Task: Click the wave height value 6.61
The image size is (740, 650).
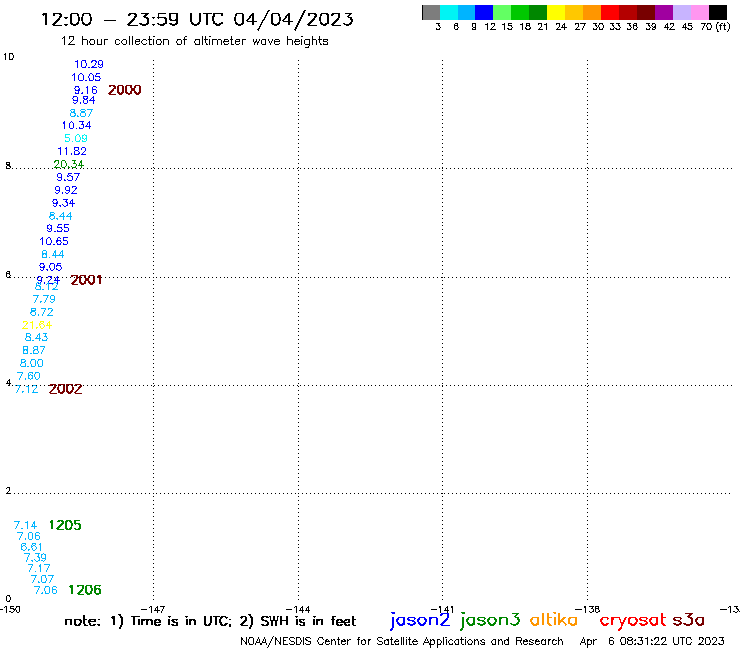Action: coord(32,547)
